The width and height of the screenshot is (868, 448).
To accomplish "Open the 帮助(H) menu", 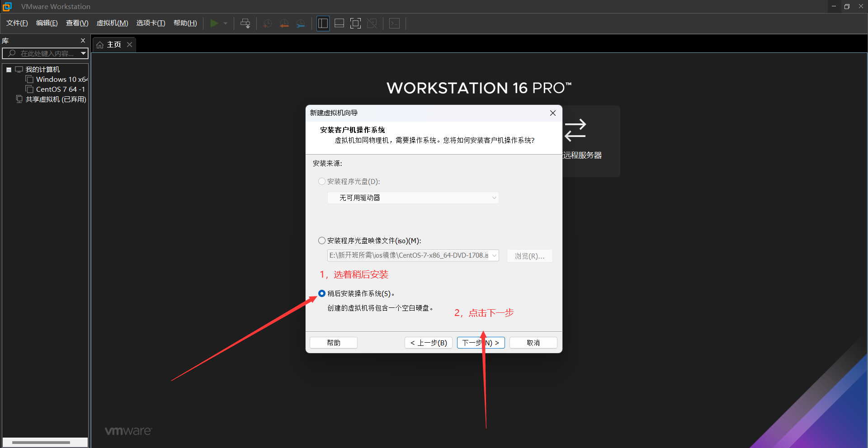I will pyautogui.click(x=185, y=23).
